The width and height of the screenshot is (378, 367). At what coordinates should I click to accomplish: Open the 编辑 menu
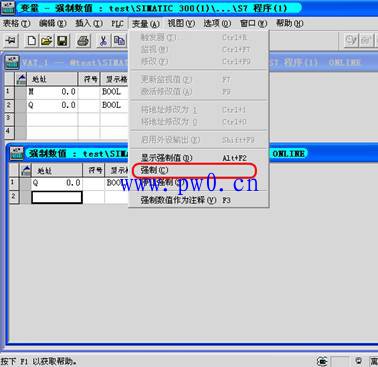coord(52,23)
